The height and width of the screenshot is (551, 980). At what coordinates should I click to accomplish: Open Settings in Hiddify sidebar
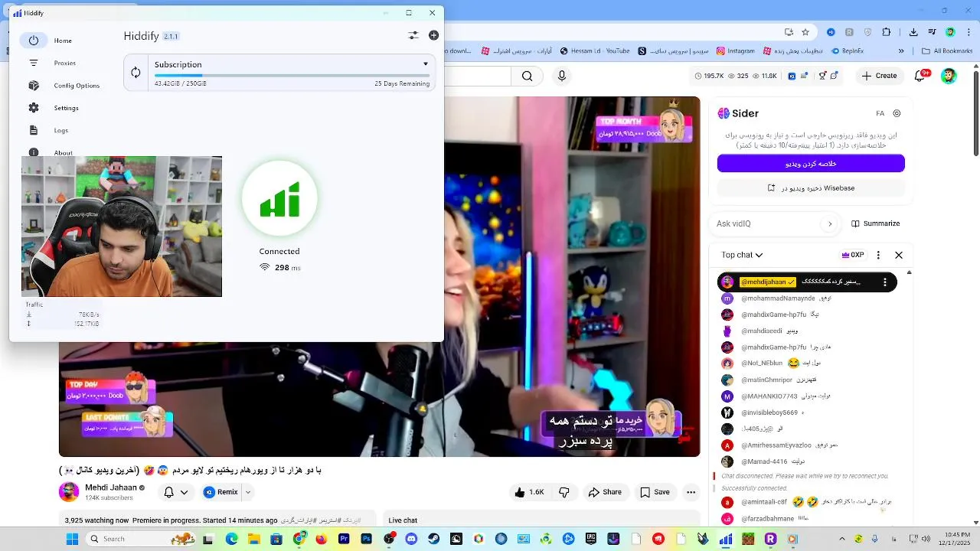point(54,108)
